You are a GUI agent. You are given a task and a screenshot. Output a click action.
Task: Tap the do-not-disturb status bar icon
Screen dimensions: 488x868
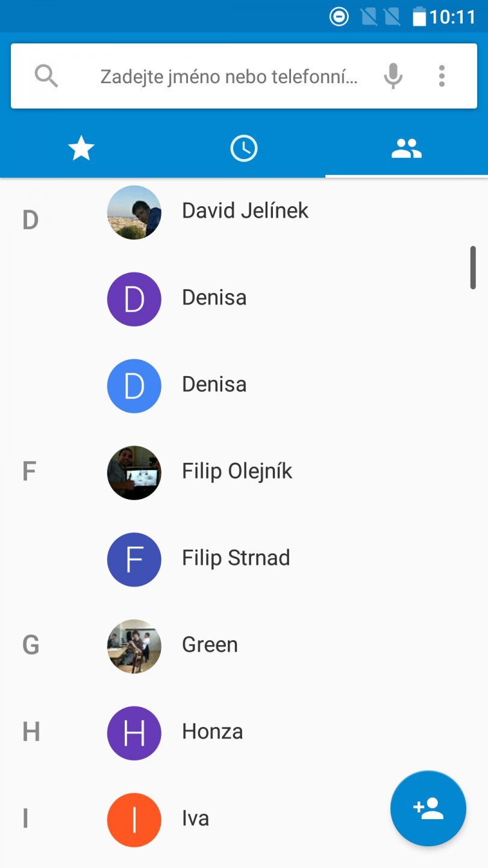click(339, 17)
